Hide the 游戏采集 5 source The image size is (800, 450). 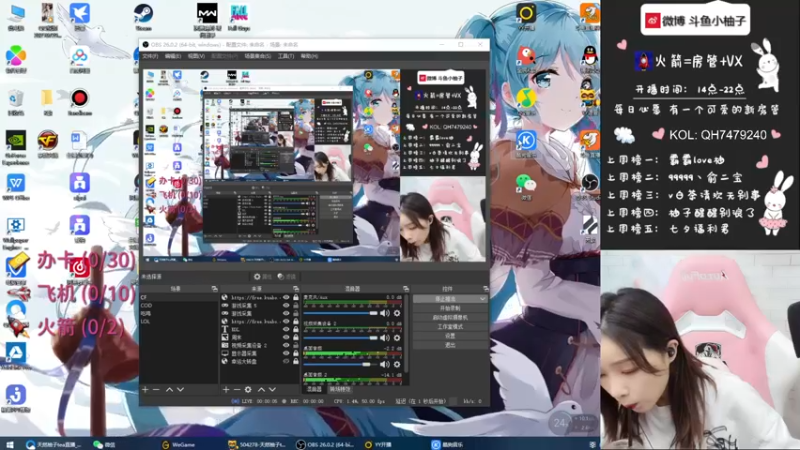tap(286, 306)
